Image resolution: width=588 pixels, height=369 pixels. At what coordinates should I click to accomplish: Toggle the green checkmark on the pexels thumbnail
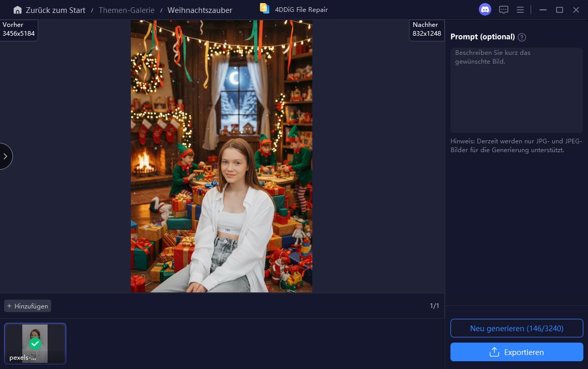click(35, 343)
